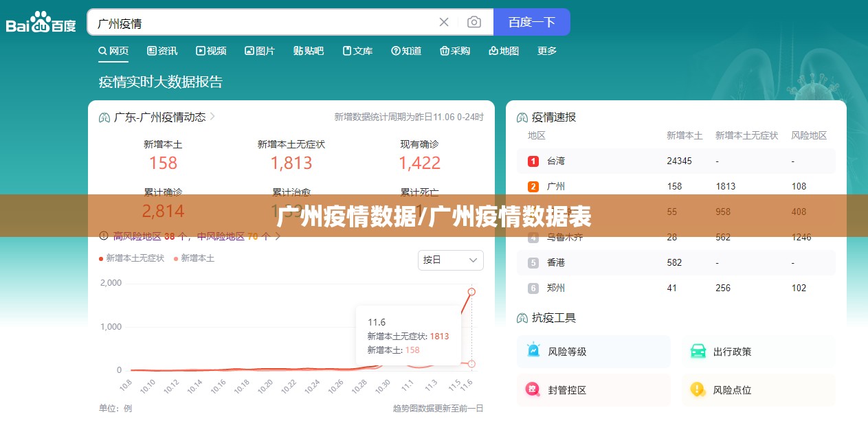Switch to the 资讯 tab
Screen dimensions: 868x432
point(162,51)
